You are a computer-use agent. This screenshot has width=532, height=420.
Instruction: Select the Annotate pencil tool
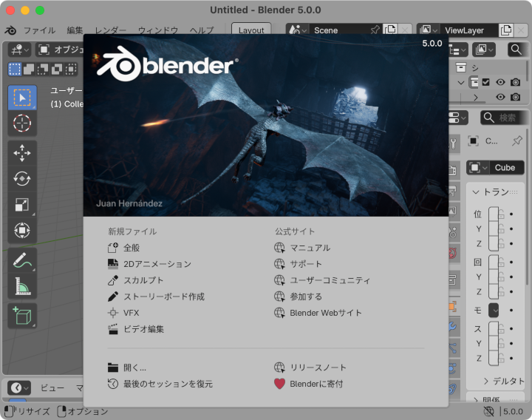22,260
